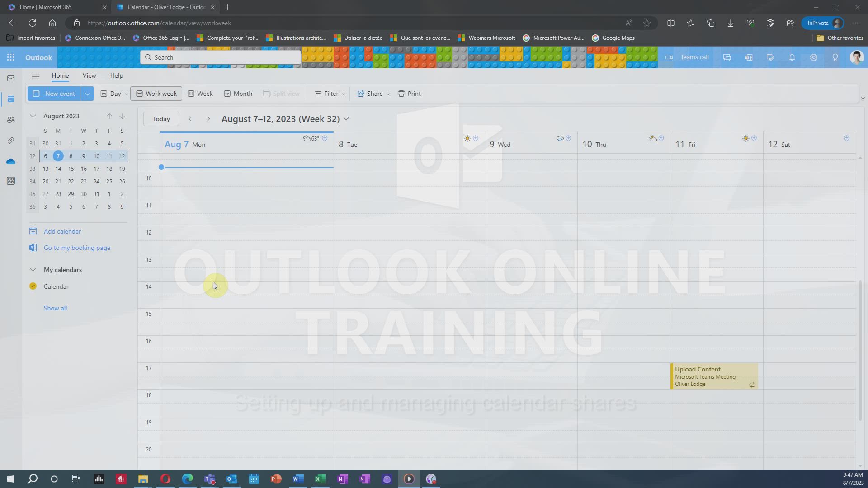Go to next month in mini calendar
The image size is (868, 488).
tap(122, 116)
